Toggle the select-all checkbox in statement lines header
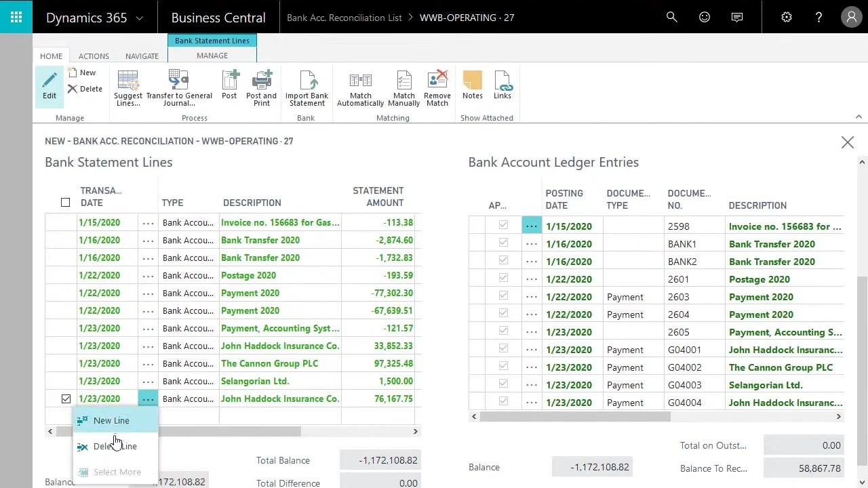Screen dimensions: 868x488 click(65, 202)
